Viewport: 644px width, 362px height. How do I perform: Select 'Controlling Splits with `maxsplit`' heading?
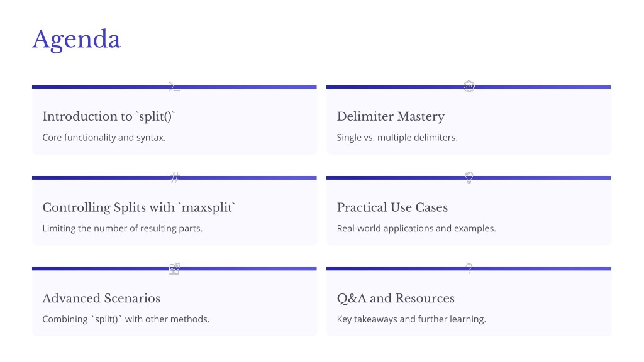139,207
